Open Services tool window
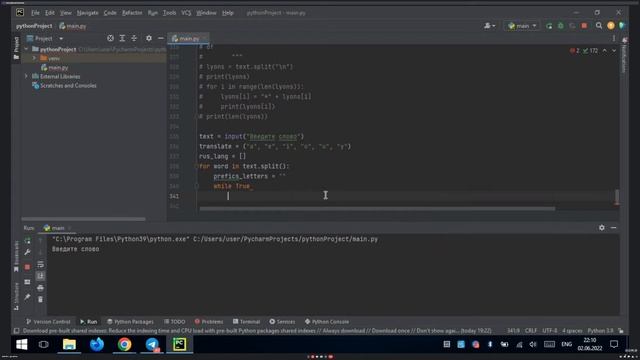 pos(282,322)
